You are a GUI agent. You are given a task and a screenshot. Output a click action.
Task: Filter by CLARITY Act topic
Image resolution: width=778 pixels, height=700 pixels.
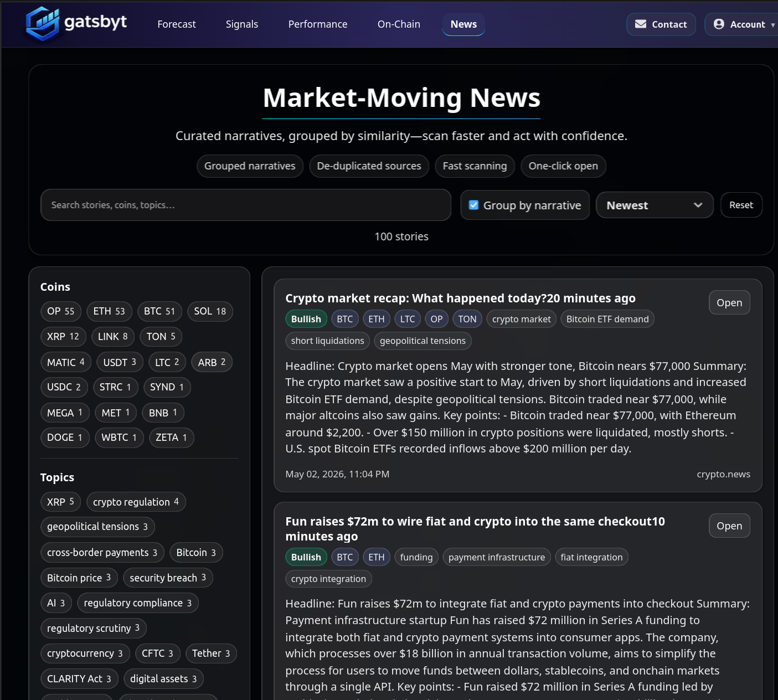79,679
